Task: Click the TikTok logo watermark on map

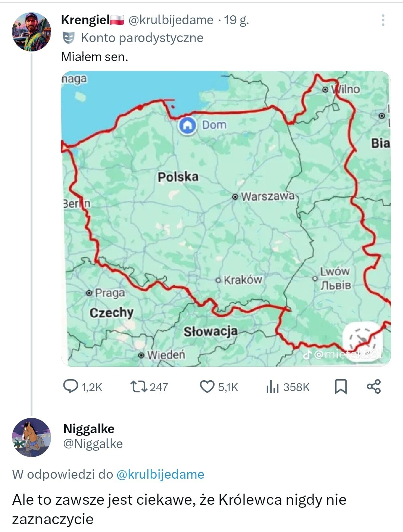Action: click(307, 355)
